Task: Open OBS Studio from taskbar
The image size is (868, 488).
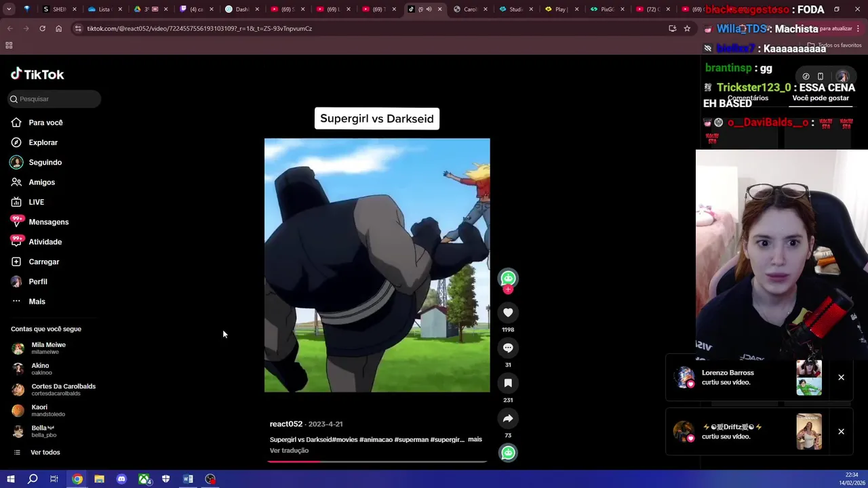Action: pos(210,479)
